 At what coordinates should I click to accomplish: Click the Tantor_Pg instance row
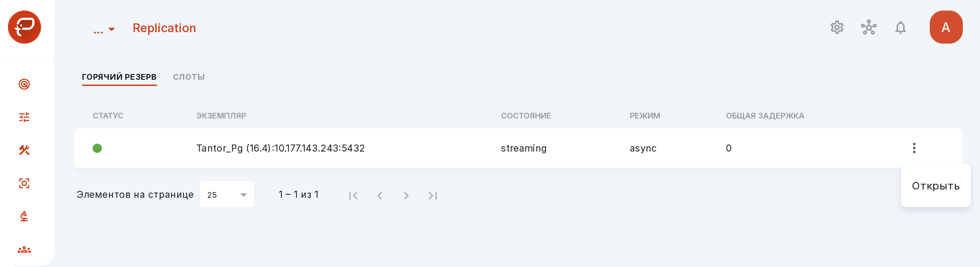(518, 148)
